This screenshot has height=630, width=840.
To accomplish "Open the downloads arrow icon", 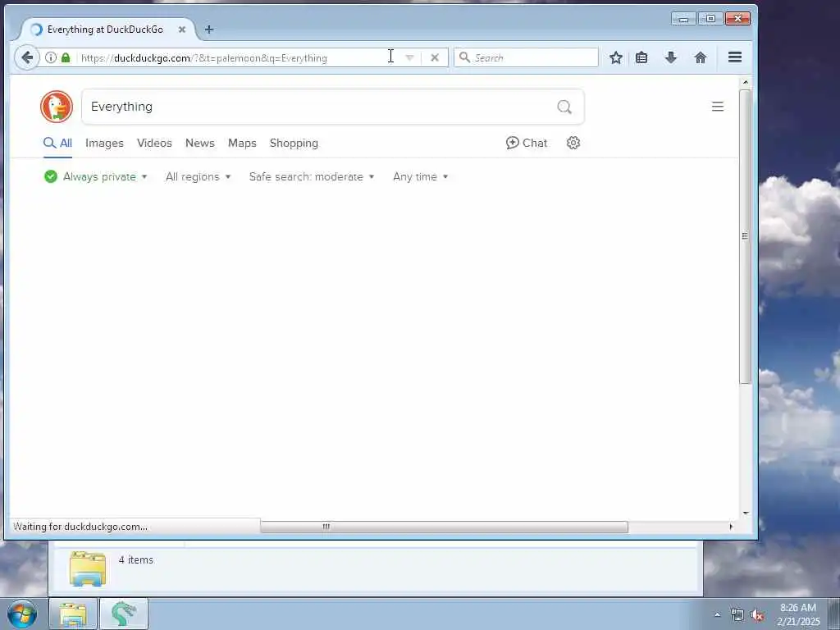I will [x=670, y=57].
